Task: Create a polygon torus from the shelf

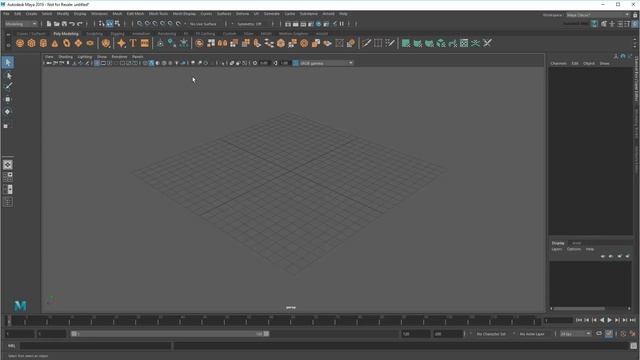Action: (67, 43)
